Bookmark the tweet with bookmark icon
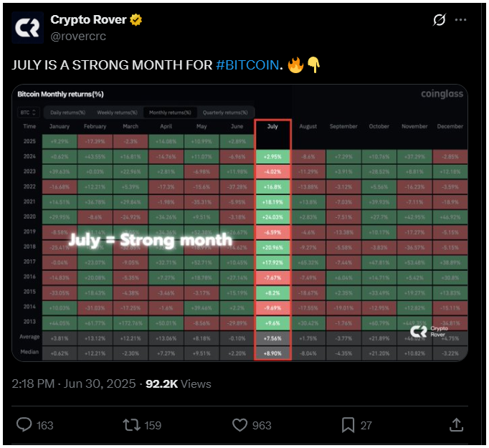Image resolution: width=489 pixels, height=448 pixels. pyautogui.click(x=348, y=425)
